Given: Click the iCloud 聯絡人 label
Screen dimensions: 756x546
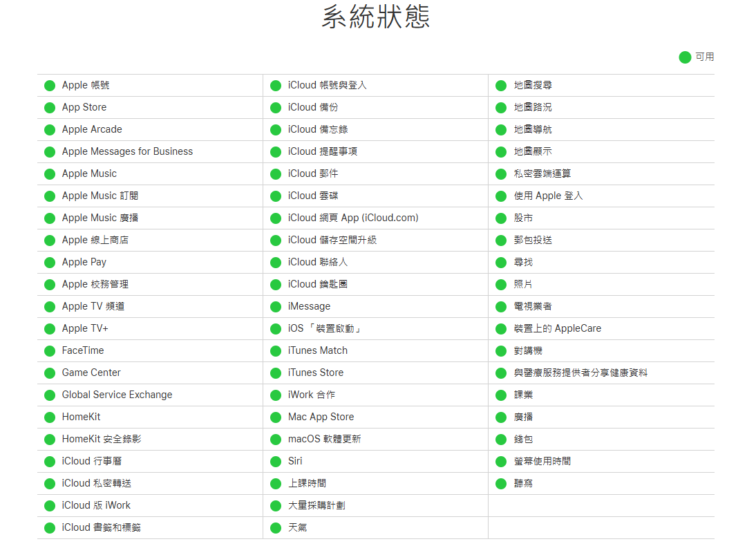Looking at the screenshot, I should (318, 262).
